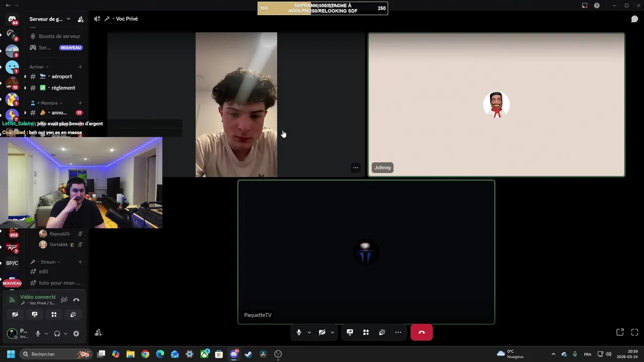Open taskbar volume control
The width and height of the screenshot is (644, 362).
609,354
